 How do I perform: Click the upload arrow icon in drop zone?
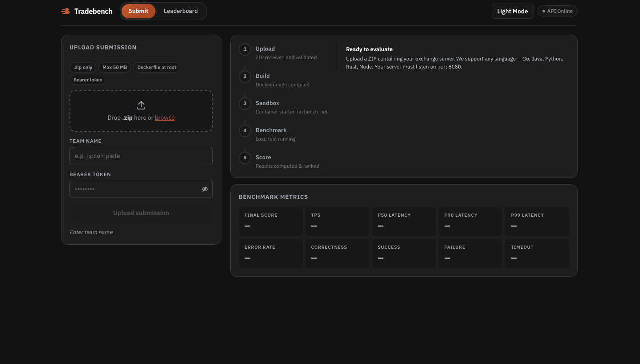[141, 105]
